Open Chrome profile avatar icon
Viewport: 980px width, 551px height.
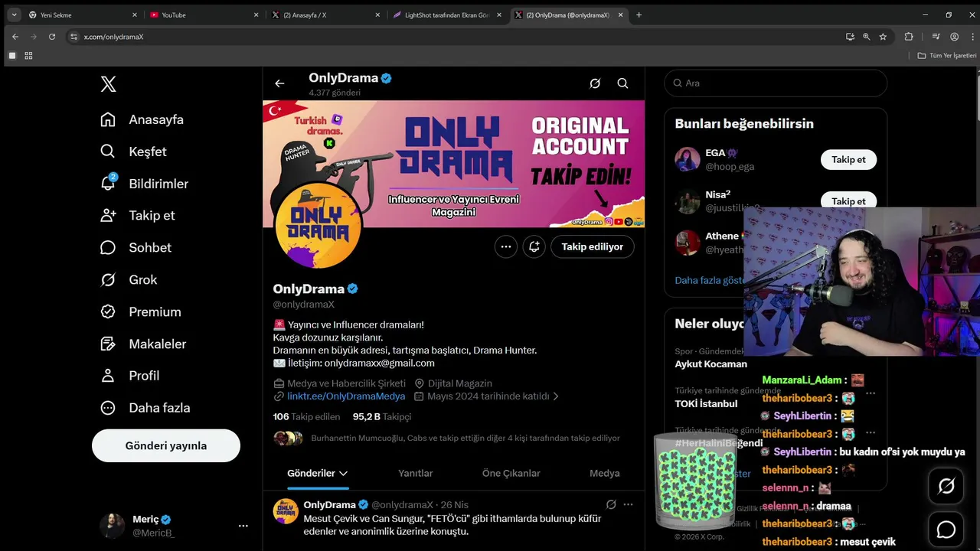point(954,36)
